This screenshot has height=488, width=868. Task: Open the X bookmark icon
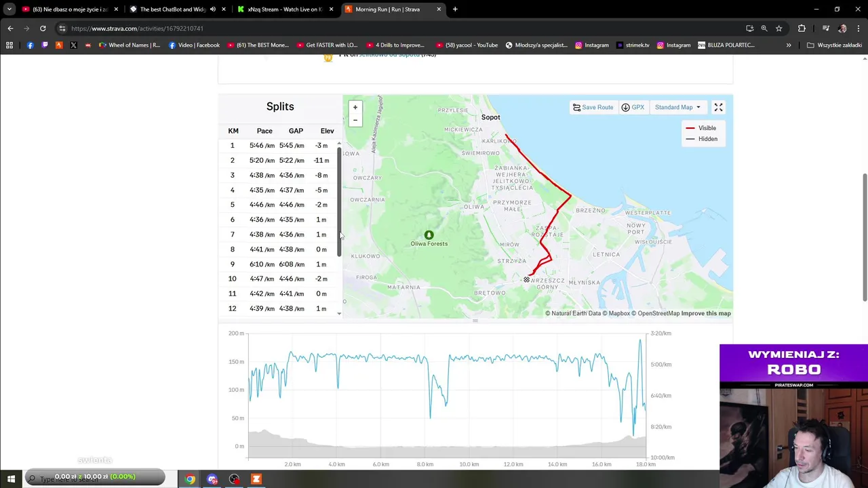(73, 45)
